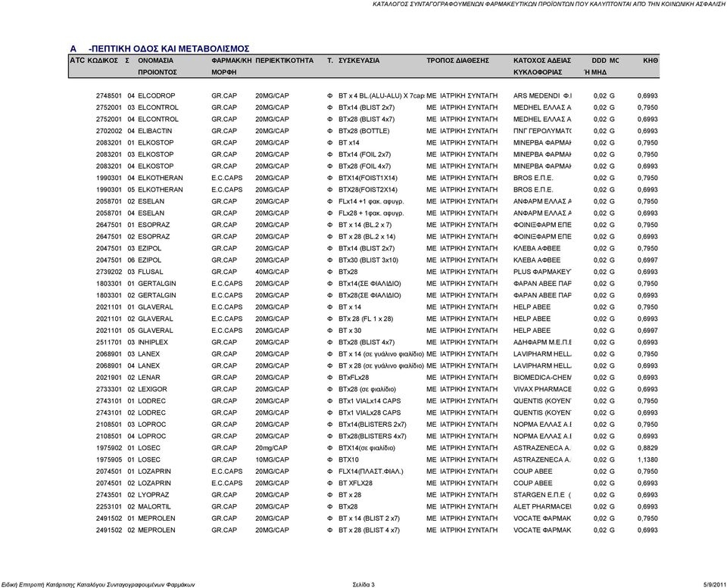Click packaging BTx14 (FOIL 2x7)

pyautogui.click(x=364, y=155)
